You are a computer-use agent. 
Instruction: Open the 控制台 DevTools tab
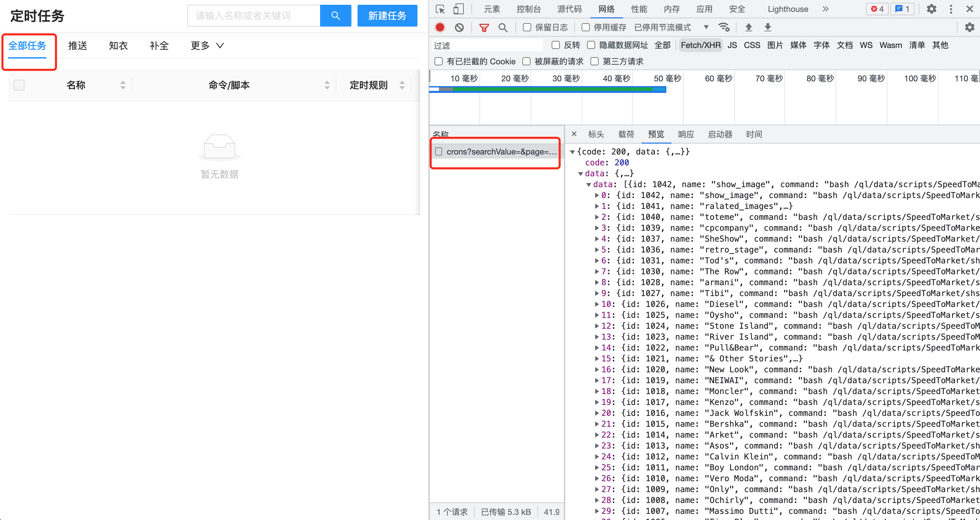528,9
